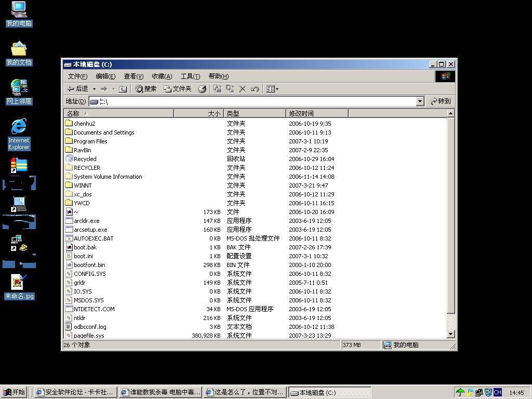Click the forward arrow toolbar icon
532x399 pixels.
click(x=104, y=89)
